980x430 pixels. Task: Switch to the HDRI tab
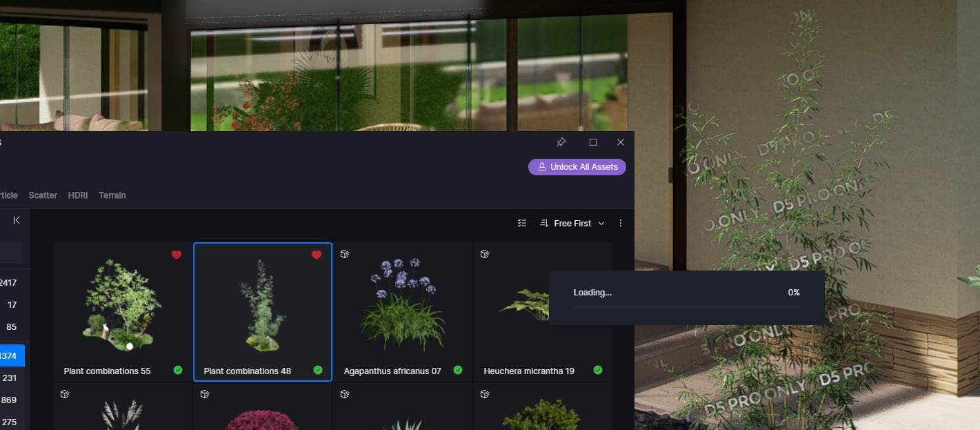click(78, 195)
